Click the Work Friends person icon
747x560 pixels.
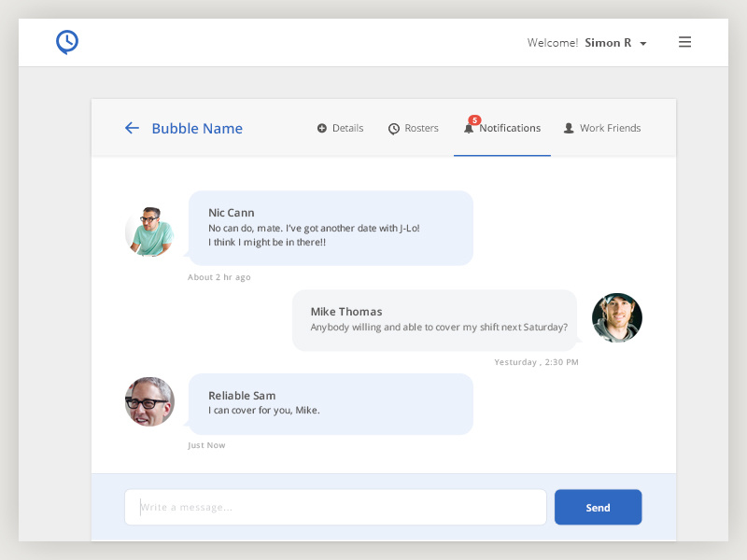point(568,128)
